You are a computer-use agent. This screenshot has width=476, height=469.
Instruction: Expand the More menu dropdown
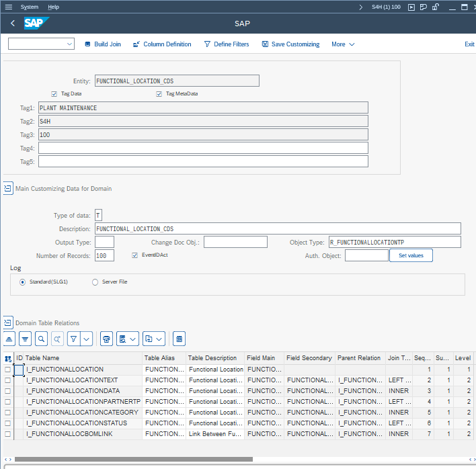(343, 44)
